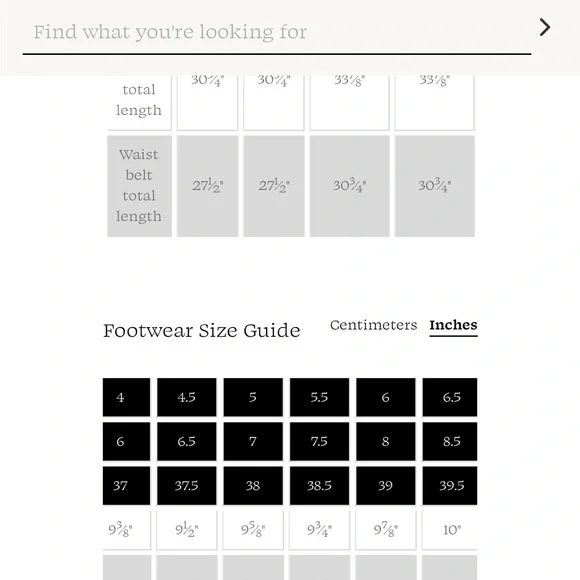Select size 8.5 in the second row
Screen dimensions: 580x580
(x=450, y=441)
